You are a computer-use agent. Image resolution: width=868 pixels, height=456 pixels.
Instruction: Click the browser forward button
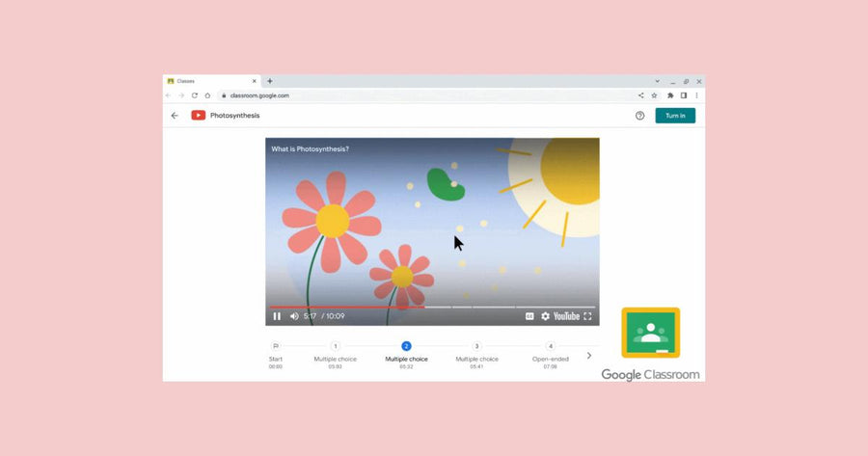coord(181,95)
